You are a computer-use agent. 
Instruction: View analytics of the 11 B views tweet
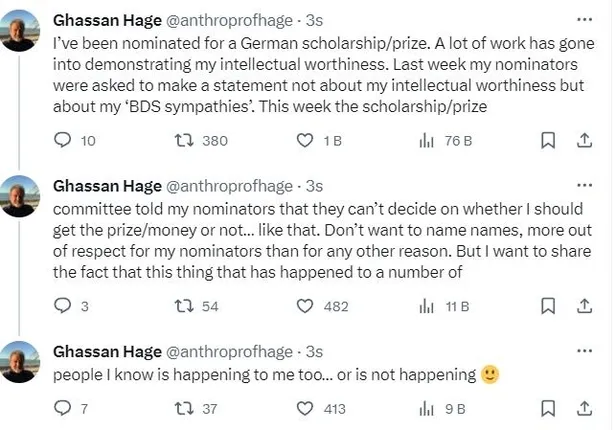(x=426, y=306)
